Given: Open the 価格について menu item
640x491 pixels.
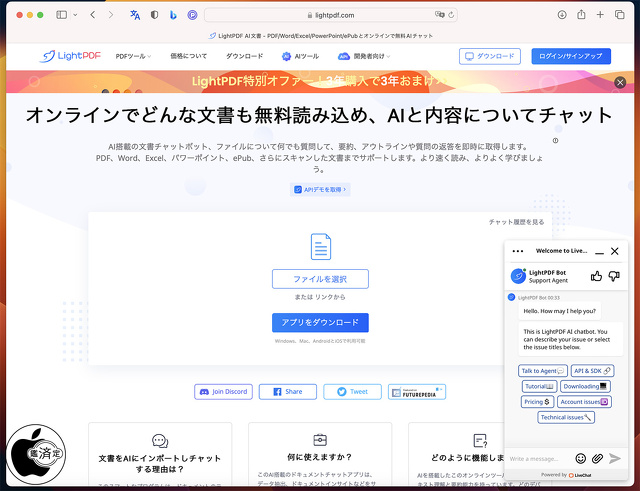Looking at the screenshot, I should tap(189, 56).
